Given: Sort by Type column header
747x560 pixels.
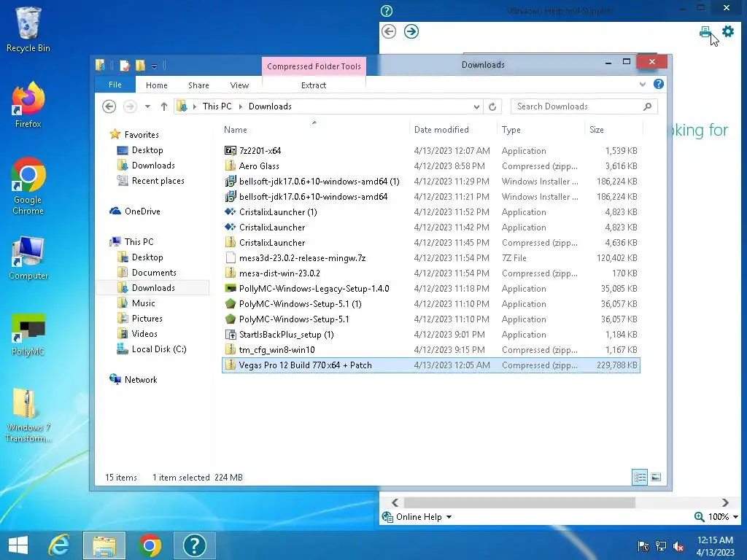Looking at the screenshot, I should (x=541, y=130).
